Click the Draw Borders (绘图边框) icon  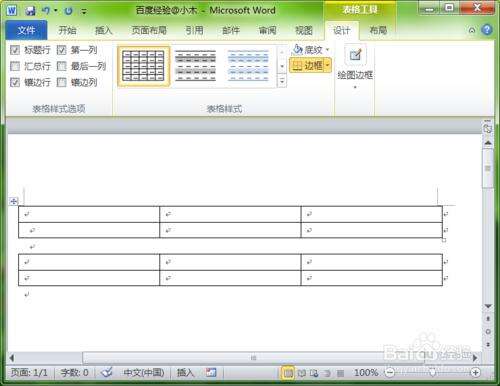click(355, 55)
